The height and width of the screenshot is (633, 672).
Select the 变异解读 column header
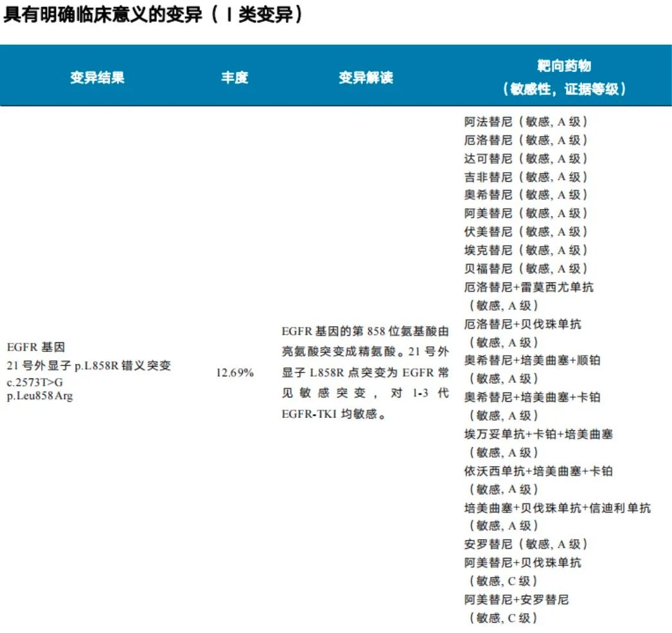pos(366,78)
